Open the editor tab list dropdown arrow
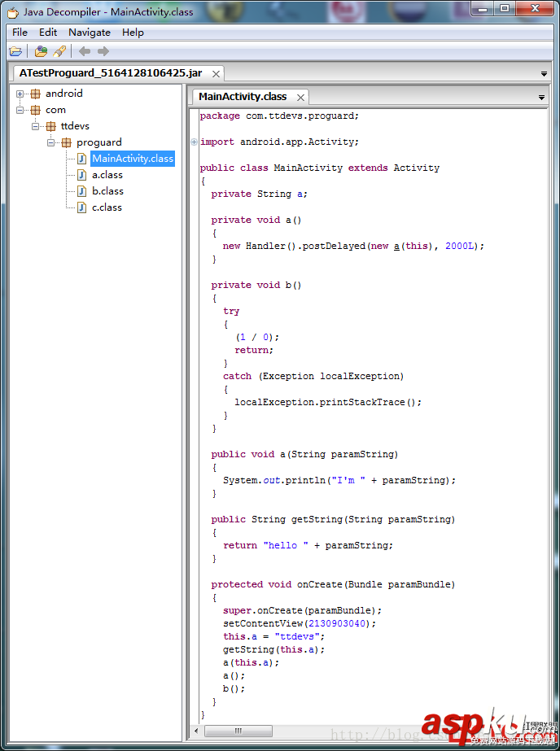 (542, 98)
